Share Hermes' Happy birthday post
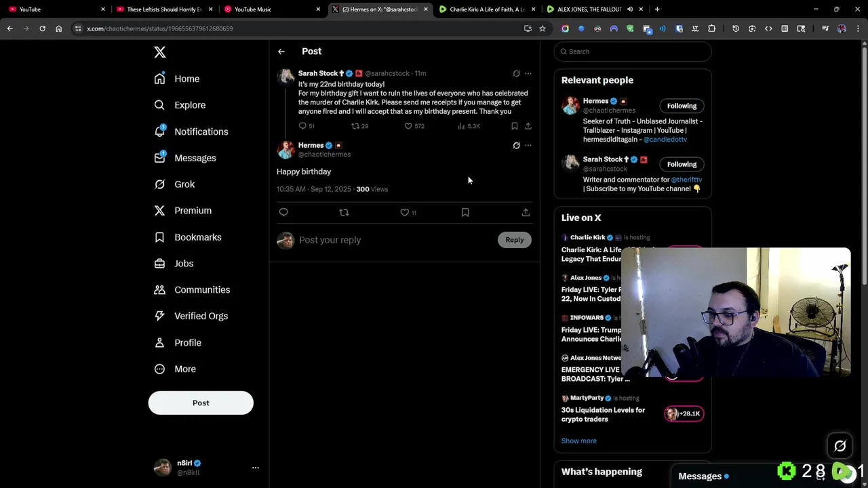This screenshot has height=488, width=868. [x=526, y=212]
